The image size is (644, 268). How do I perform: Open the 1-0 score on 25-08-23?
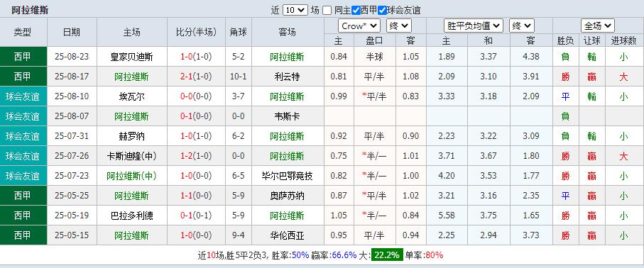click(x=187, y=57)
